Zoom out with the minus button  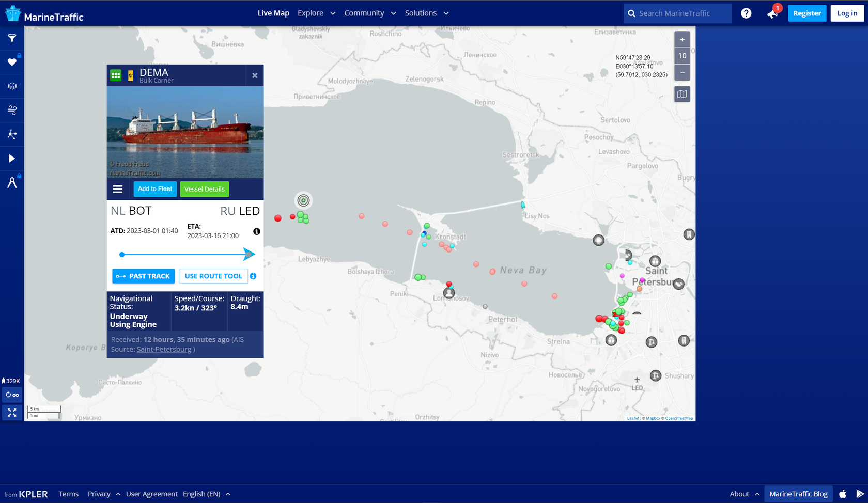683,73
